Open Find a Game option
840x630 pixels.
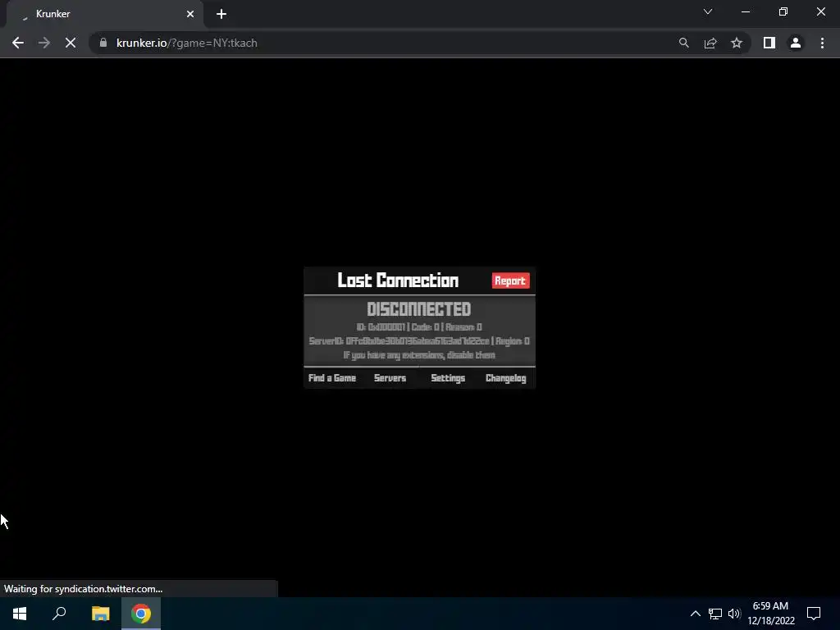332,378
